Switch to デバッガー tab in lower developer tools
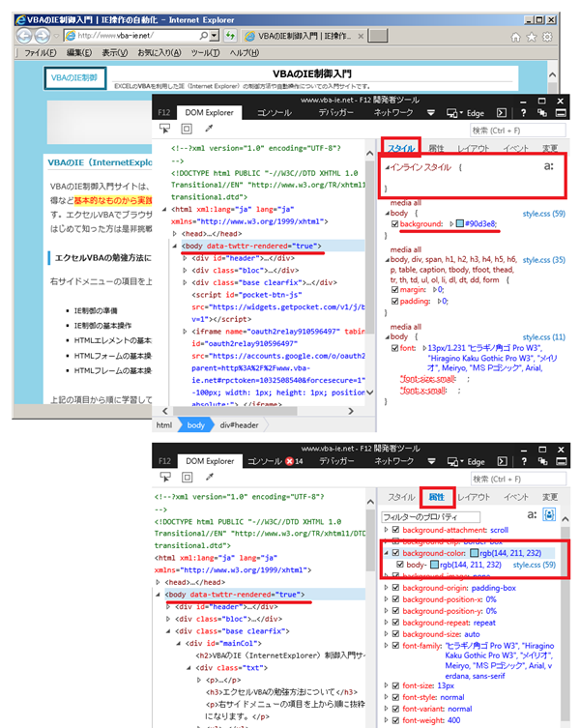 336,461
